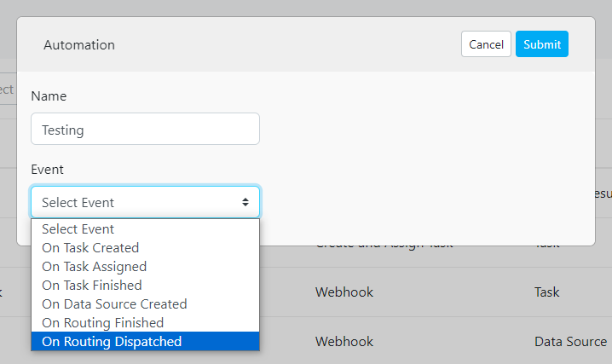Click the Cancel button
This screenshot has width=612, height=364.
point(486,44)
